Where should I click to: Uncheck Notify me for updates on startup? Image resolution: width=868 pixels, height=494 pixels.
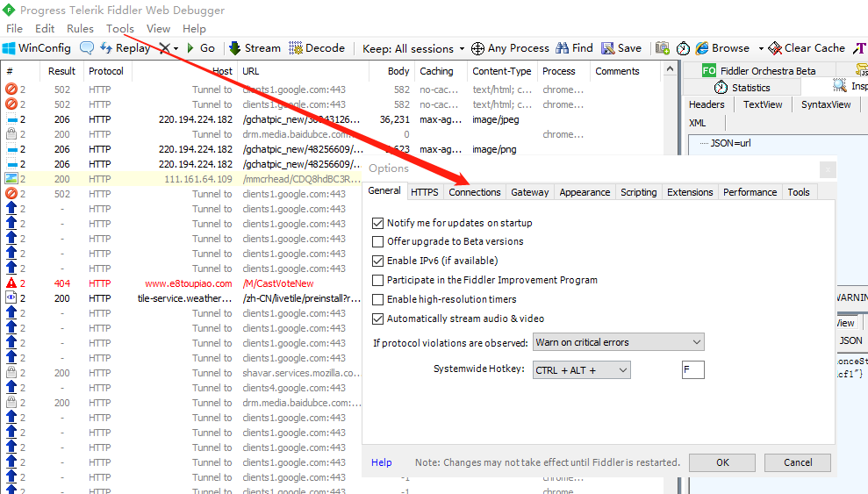click(x=377, y=223)
